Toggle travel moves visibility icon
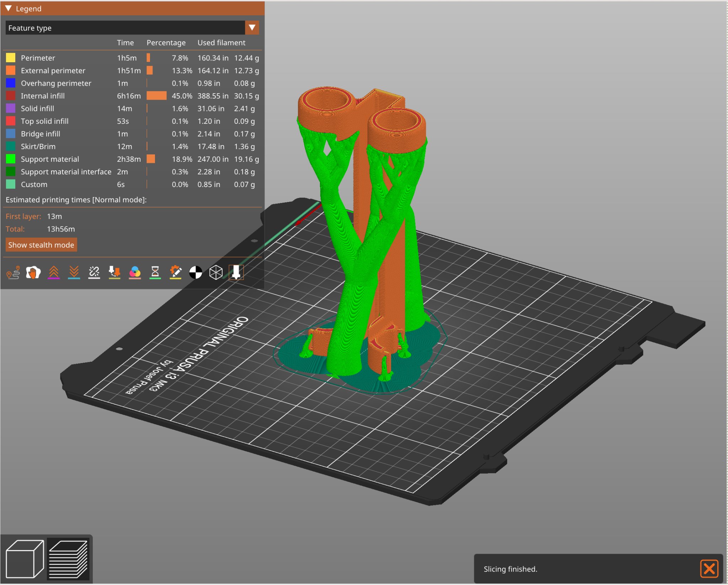 pyautogui.click(x=13, y=273)
